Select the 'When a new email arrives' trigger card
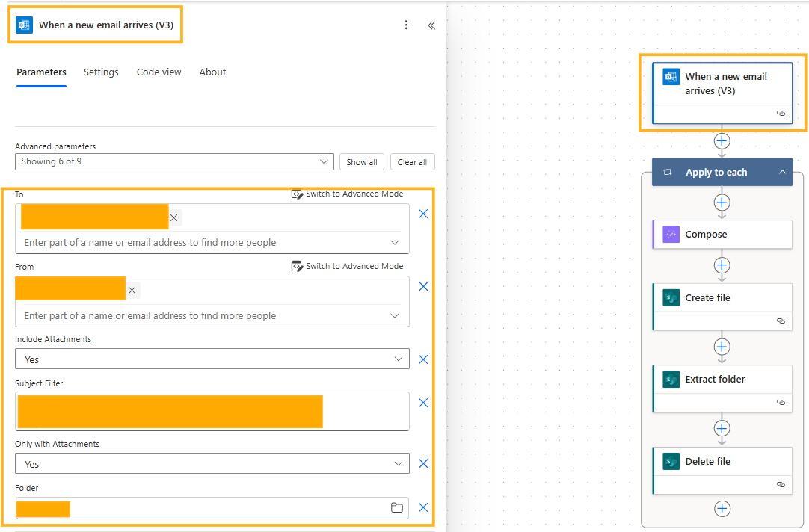 722,93
